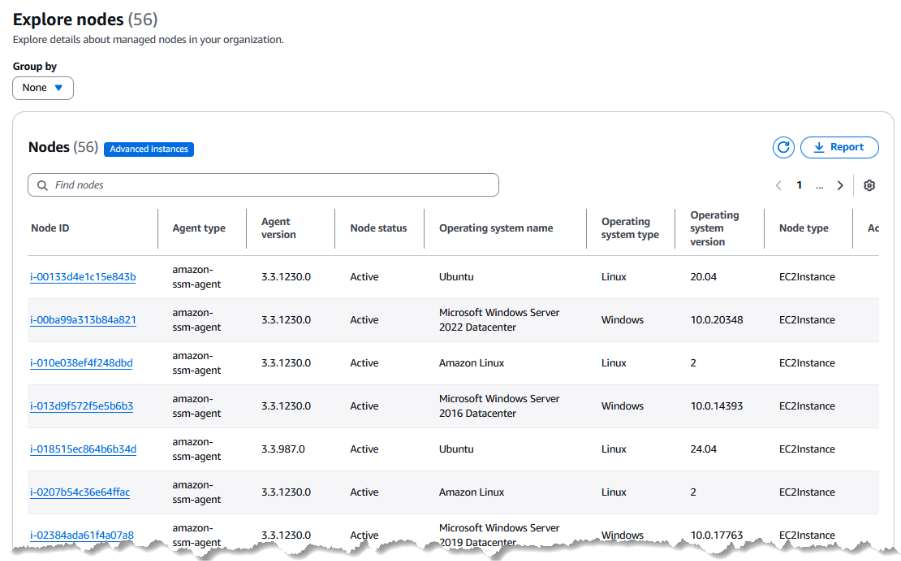
Task: Click Amazon Linux cell in i-0207b54c36e64ffac row
Action: click(471, 493)
